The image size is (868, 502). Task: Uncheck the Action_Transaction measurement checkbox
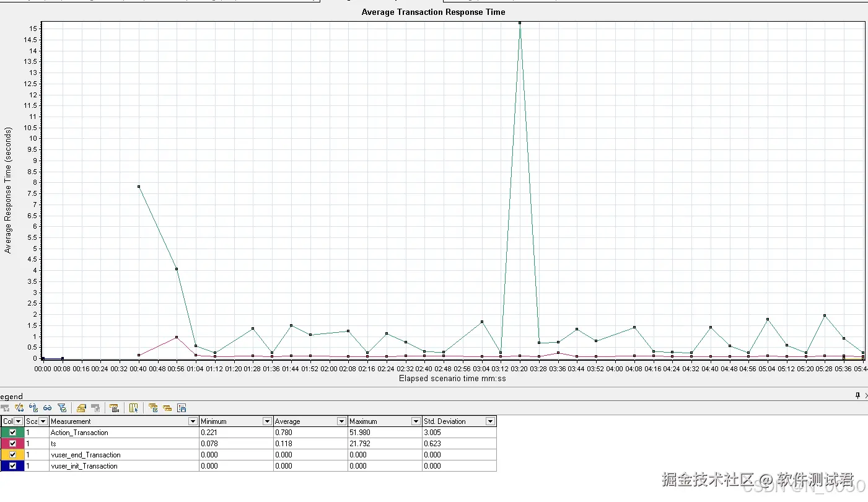12,433
